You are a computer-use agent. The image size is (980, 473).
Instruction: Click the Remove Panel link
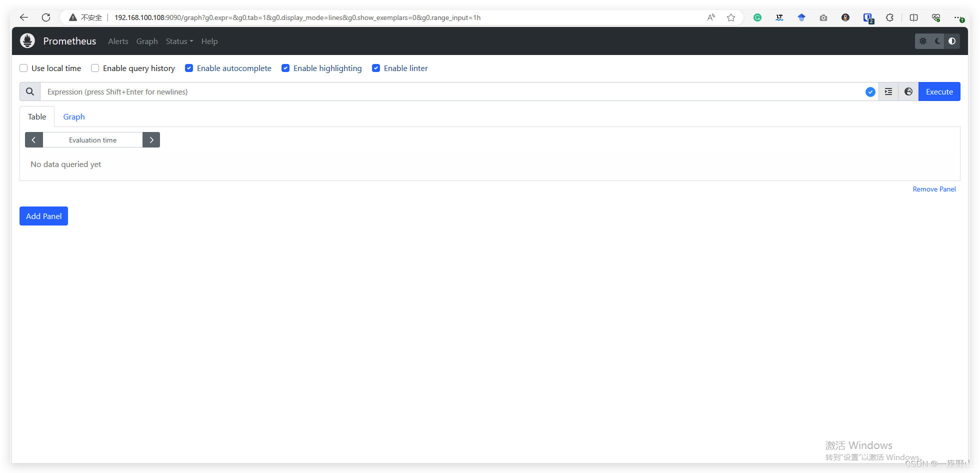click(934, 189)
